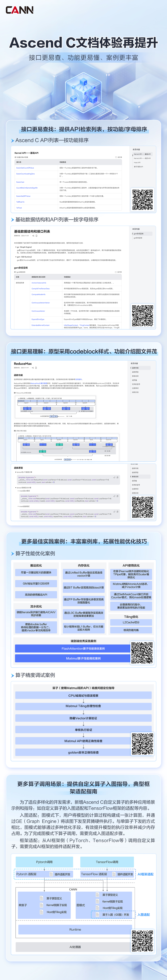This screenshot has width=167, height=980.
Task: Select Kernel API——高阶API in sidebar
Action: 142,158
